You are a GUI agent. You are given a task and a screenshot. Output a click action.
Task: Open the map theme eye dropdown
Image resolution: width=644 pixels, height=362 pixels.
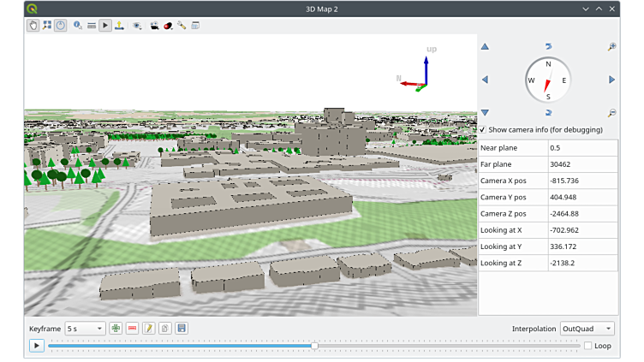pos(137,26)
